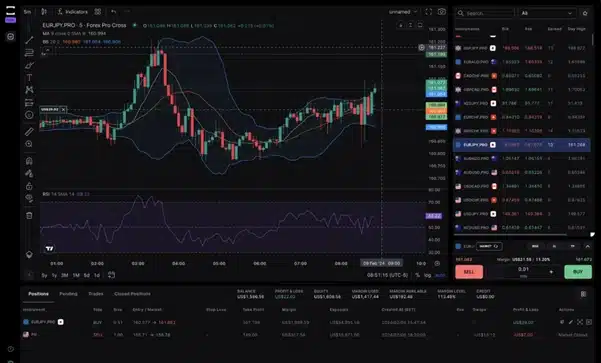Image resolution: width=601 pixels, height=363 pixels.
Task: Close the EURJPY.PRO position
Action: [x=589, y=322]
